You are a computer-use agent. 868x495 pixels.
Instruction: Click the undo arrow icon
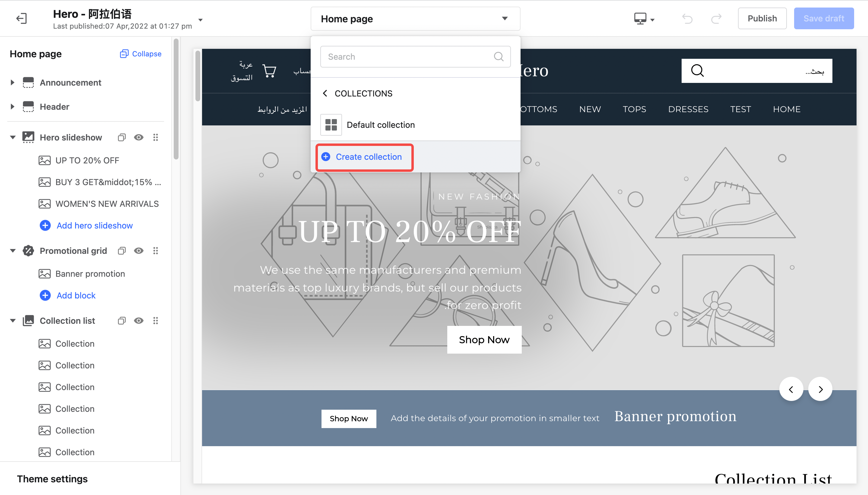click(687, 18)
